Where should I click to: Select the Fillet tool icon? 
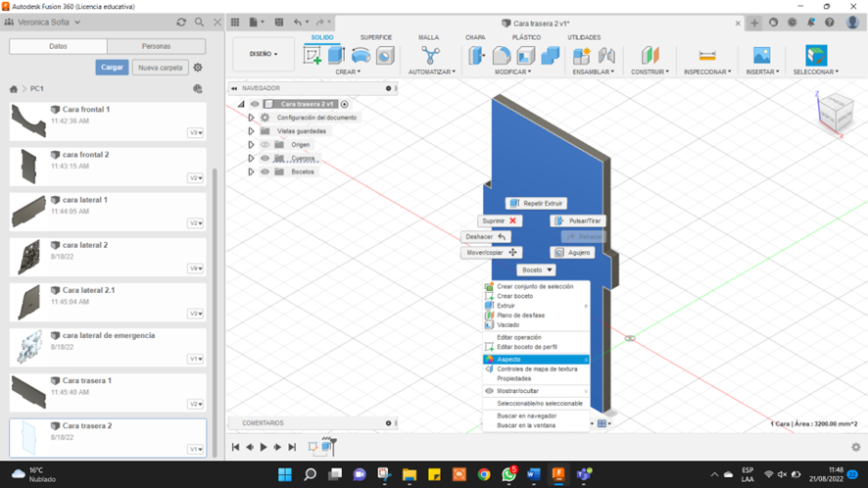(502, 56)
